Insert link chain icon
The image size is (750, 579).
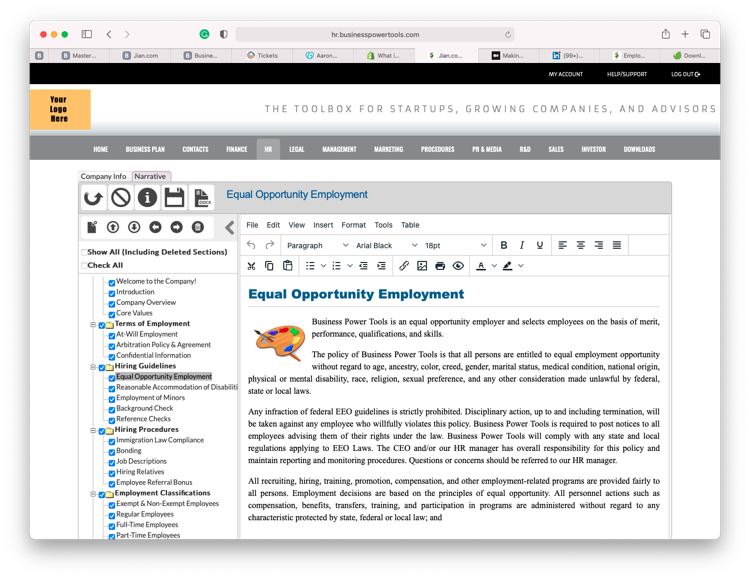click(404, 266)
